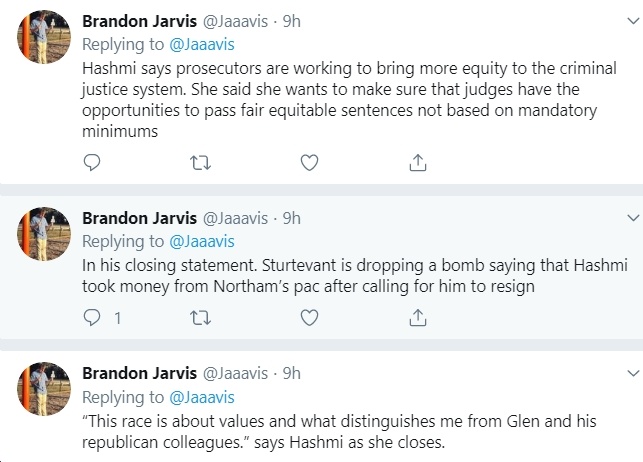643x462 pixels.
Task: Share the Sturtevant closing statement tweet
Action: point(418,318)
